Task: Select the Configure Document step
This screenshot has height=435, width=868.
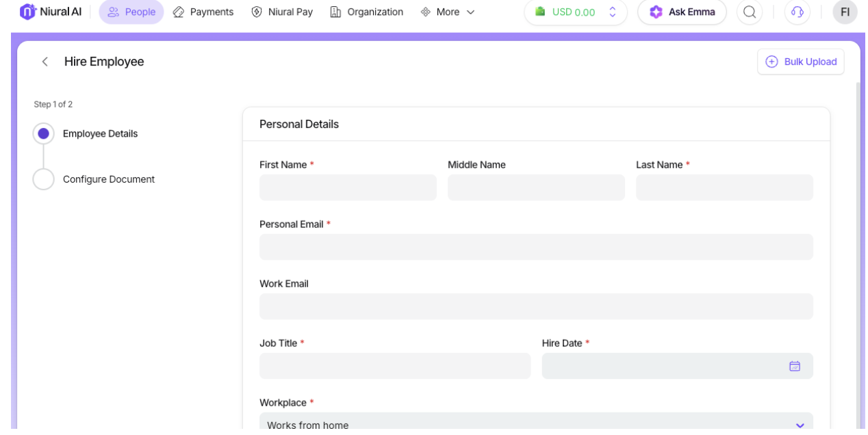Action: (44, 179)
